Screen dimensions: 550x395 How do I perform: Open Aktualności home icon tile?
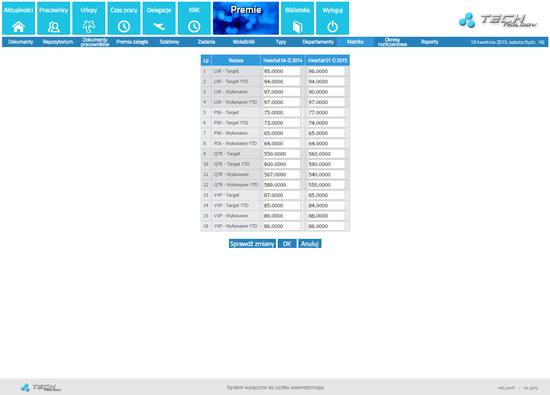(x=19, y=18)
